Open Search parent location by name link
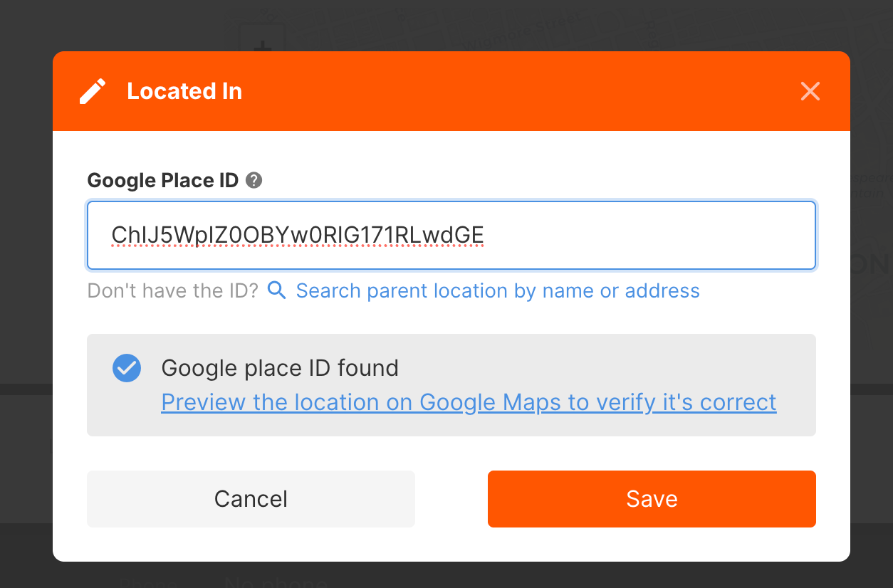893x588 pixels. [498, 290]
